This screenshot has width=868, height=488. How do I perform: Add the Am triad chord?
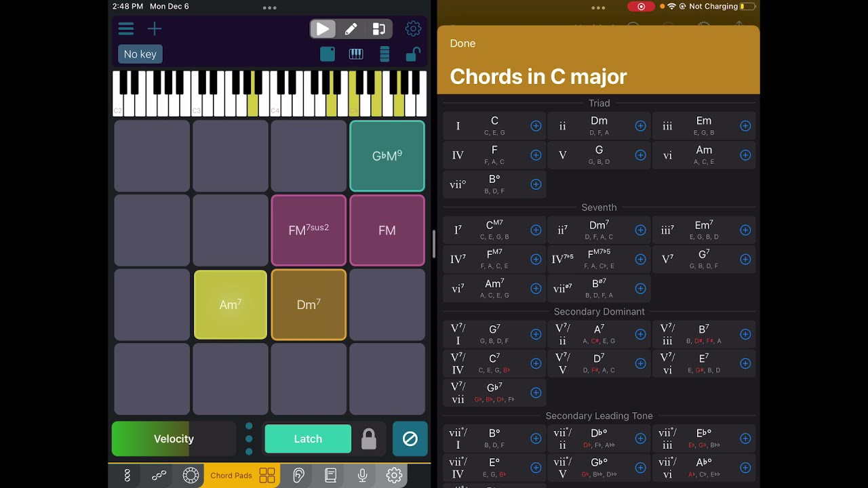745,155
